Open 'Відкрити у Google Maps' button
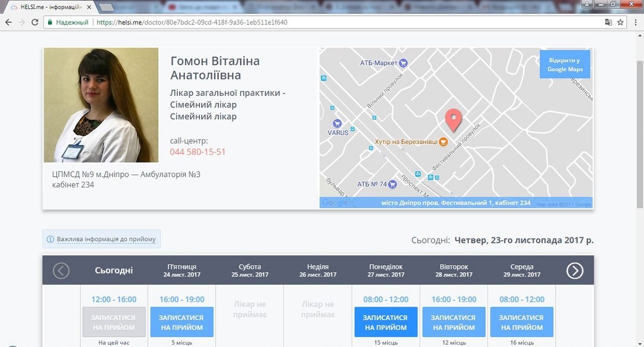The height and width of the screenshot is (347, 644). tap(565, 64)
